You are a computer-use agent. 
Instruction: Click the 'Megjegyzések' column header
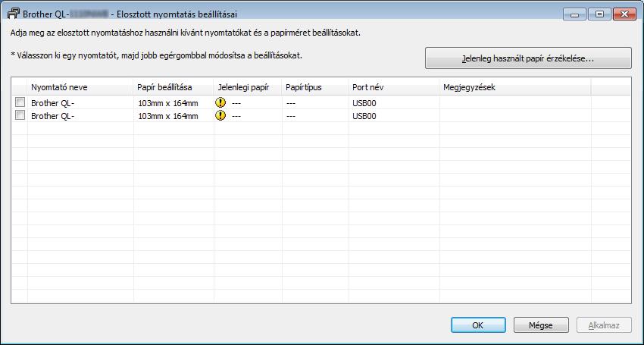tap(515, 87)
